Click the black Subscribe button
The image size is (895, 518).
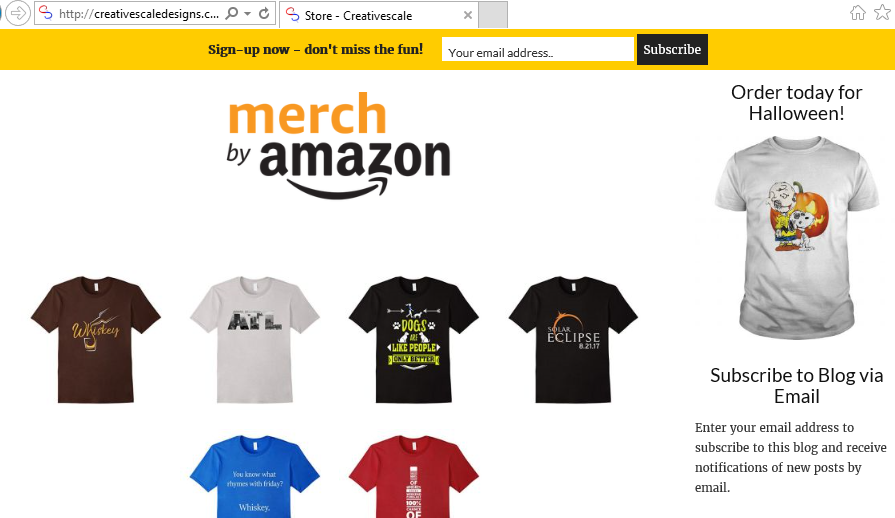(672, 50)
